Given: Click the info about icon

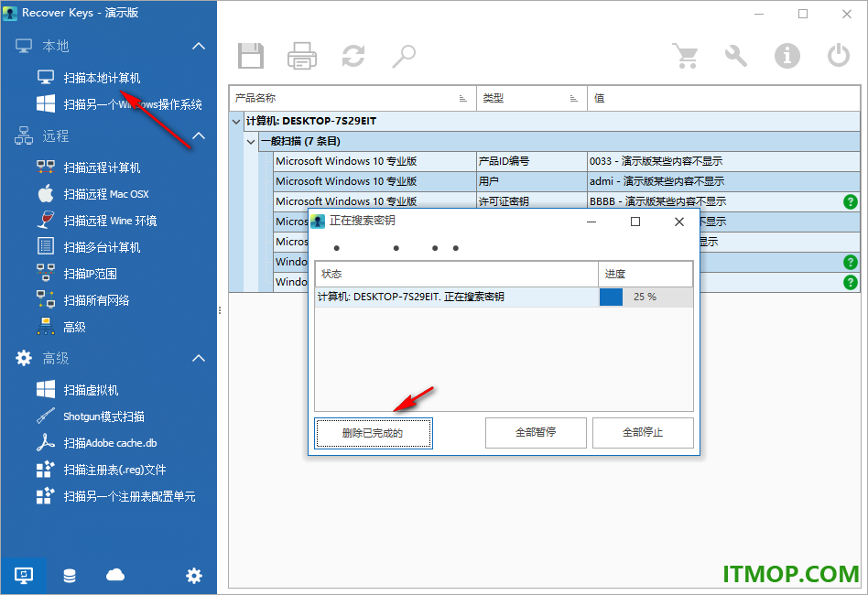Looking at the screenshot, I should pyautogui.click(x=787, y=56).
